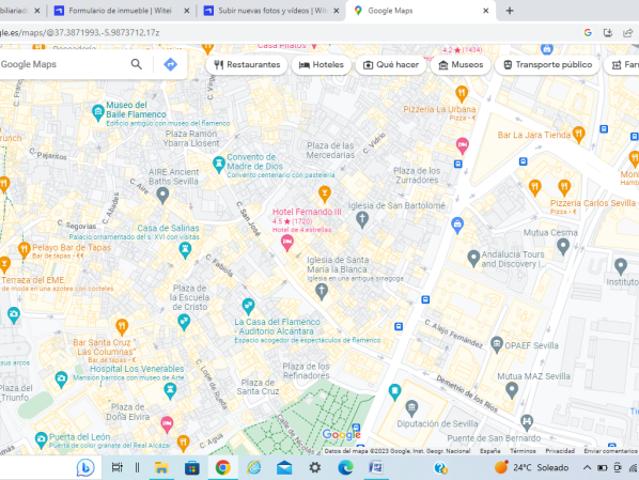Select the Convento de Madre de Dios pin

point(219,164)
